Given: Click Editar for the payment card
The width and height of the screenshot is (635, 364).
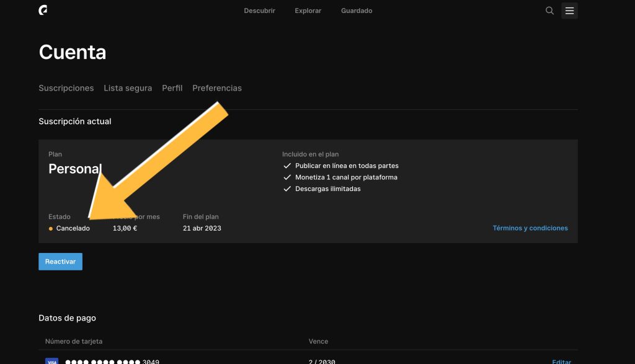Looking at the screenshot, I should click(561, 362).
